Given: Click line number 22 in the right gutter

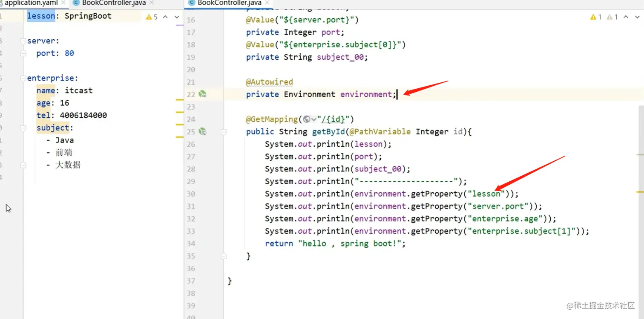Looking at the screenshot, I should pyautogui.click(x=191, y=94).
